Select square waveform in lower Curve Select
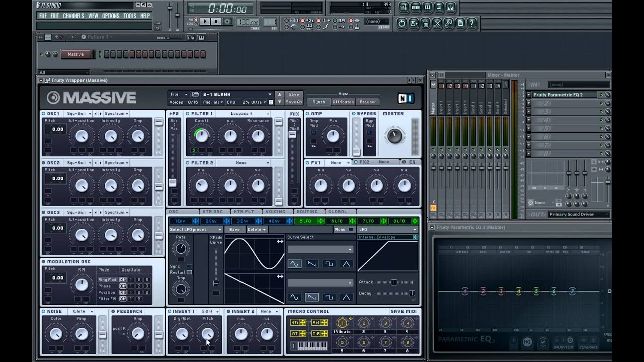 (x=329, y=297)
